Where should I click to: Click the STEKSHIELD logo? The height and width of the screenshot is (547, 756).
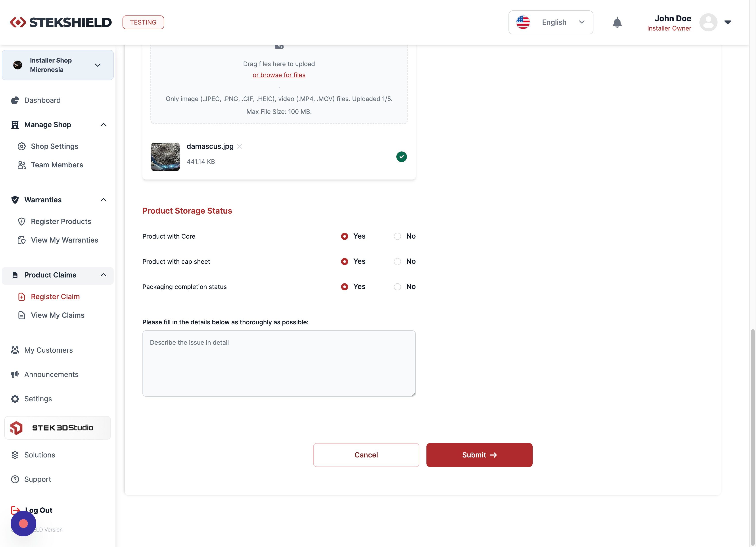tap(61, 22)
